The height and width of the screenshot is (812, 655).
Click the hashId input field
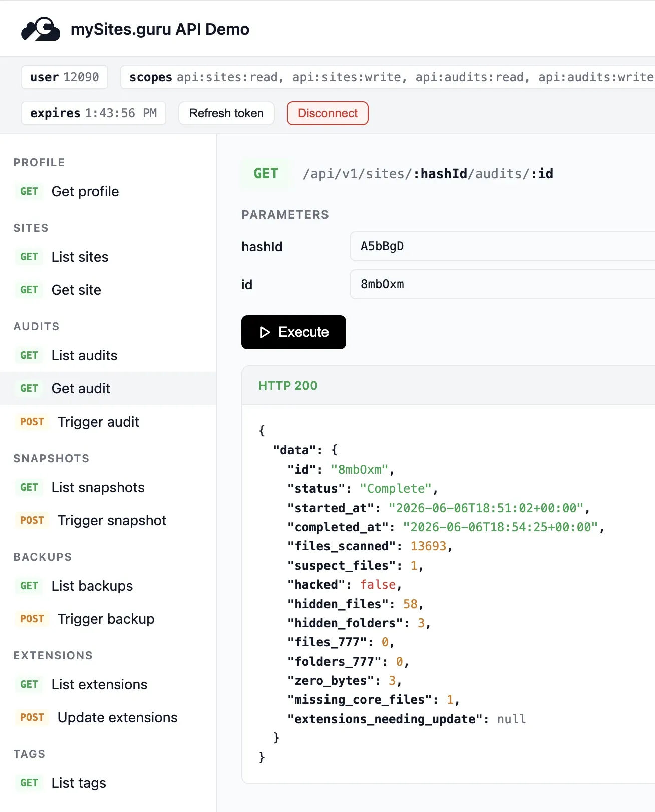pos(502,246)
